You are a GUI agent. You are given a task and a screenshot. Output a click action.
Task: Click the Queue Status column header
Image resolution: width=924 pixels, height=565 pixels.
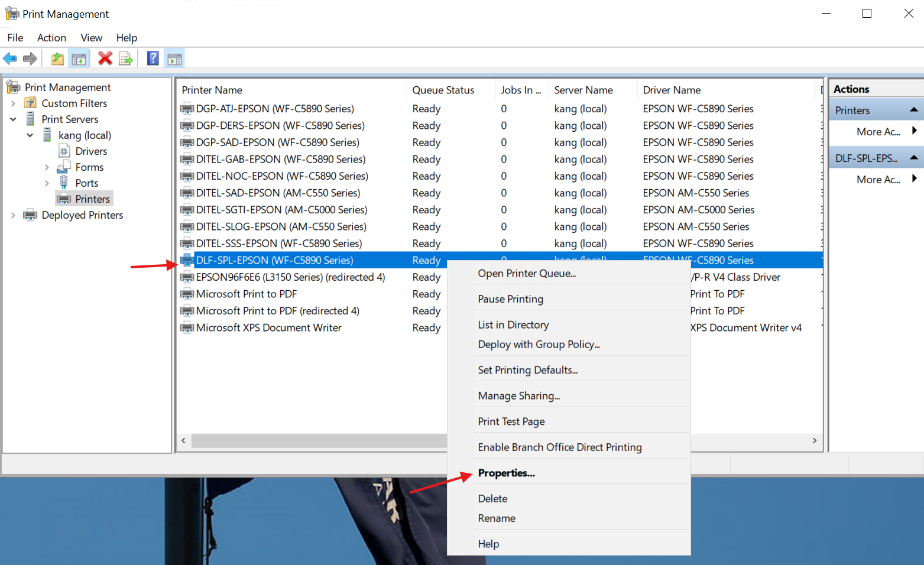(443, 90)
